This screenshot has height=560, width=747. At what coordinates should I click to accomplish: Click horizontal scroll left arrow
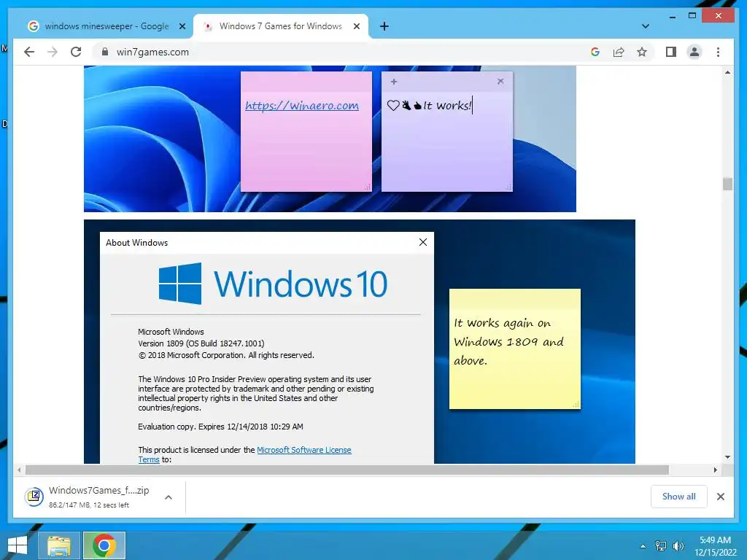pos(18,470)
